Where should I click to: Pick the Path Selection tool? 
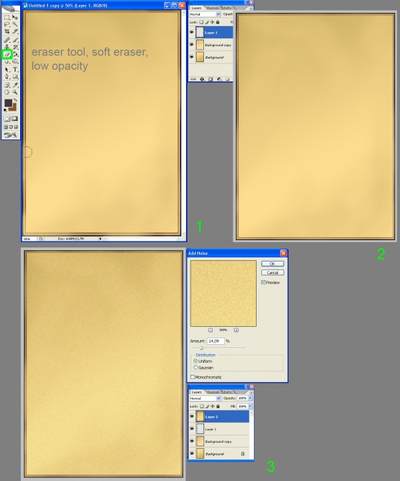coord(7,69)
